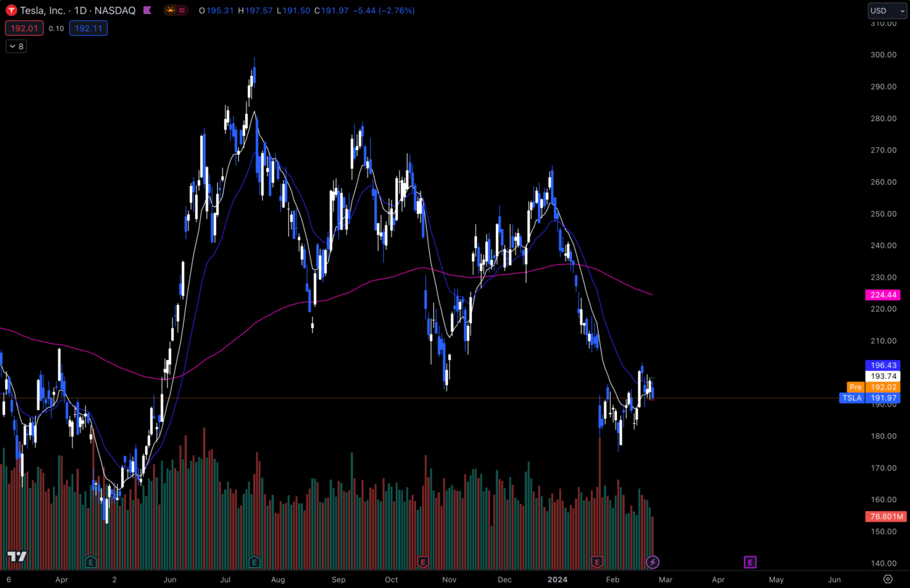Click the 260.00 price axis label
The height and width of the screenshot is (588, 910).
[x=883, y=182]
